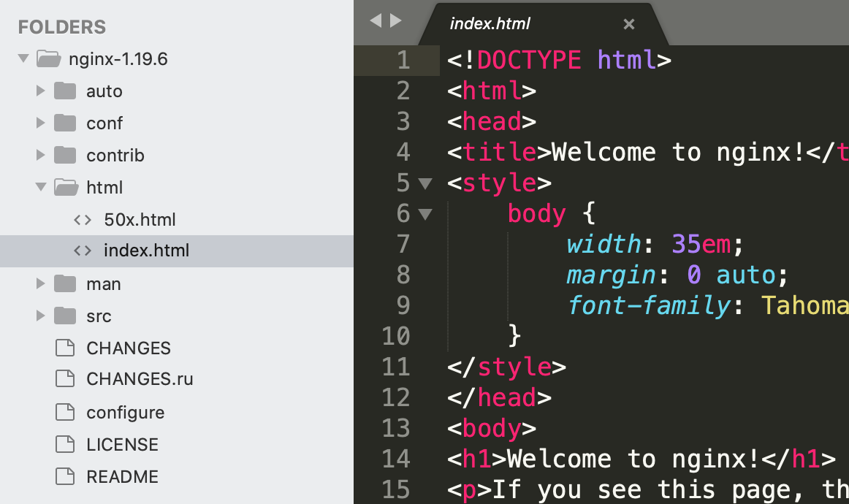Screen dimensions: 849x504
Task: Click the closing style tag on line 11
Action: (506, 367)
